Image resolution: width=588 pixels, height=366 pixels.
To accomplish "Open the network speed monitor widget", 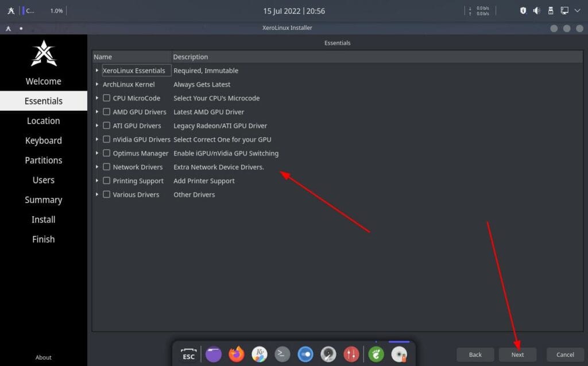I will click(479, 11).
